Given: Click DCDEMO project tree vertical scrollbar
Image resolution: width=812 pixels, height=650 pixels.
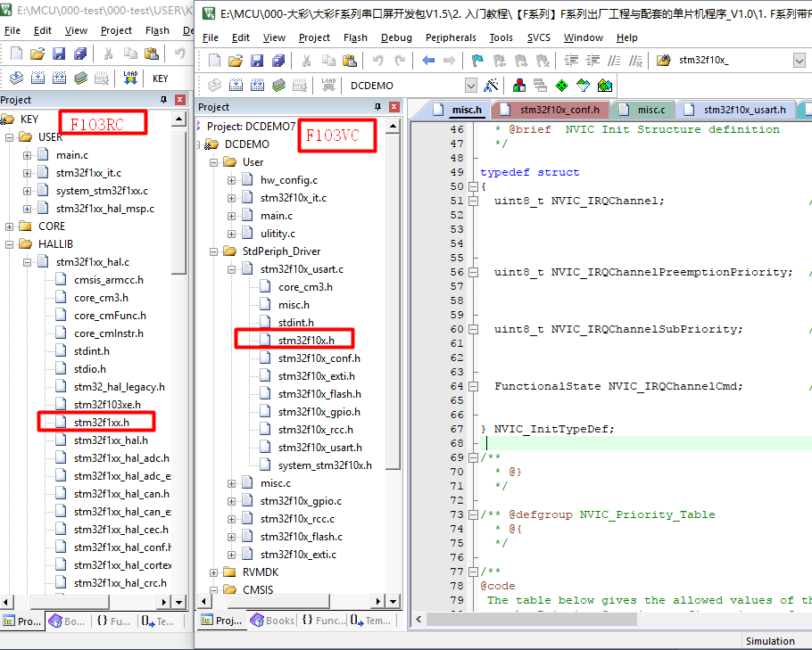Looking at the screenshot, I should [x=393, y=301].
